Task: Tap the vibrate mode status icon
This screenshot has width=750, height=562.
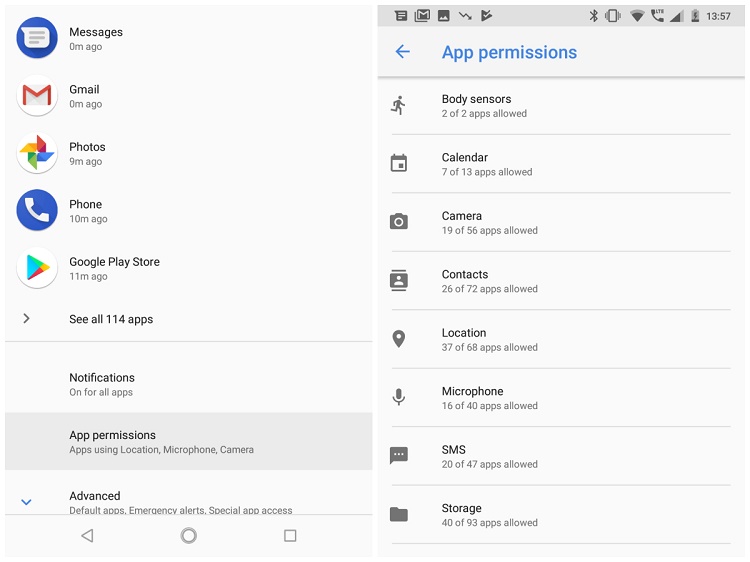Action: (x=613, y=16)
